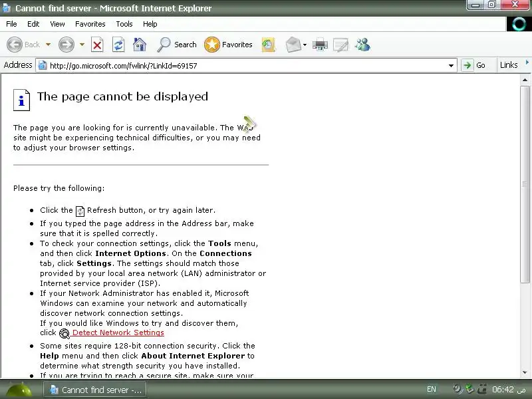Click the heading The page cannot be displayed
532x399 pixels.
point(122,96)
